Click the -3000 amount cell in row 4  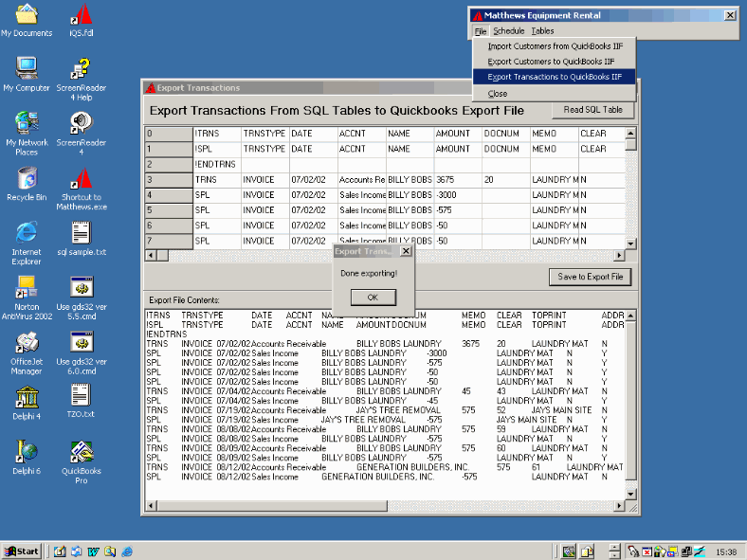click(x=457, y=195)
